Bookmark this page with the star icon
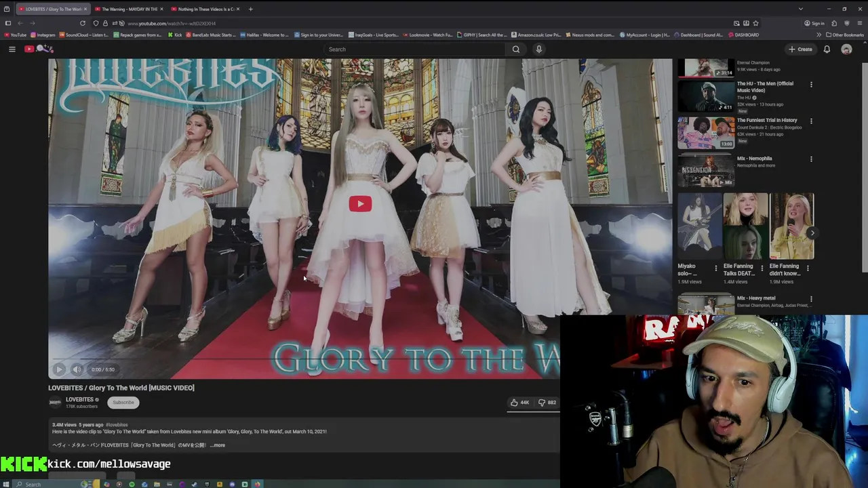 coord(755,23)
